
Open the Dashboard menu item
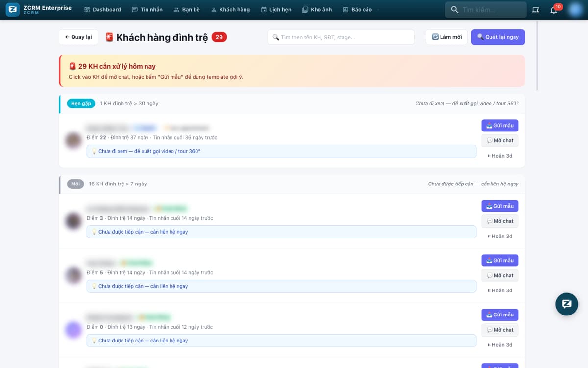[102, 9]
